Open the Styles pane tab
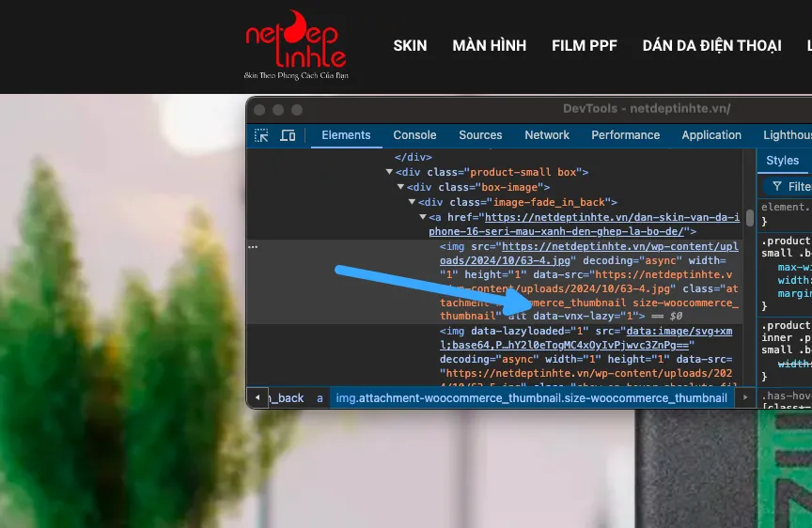 783,161
